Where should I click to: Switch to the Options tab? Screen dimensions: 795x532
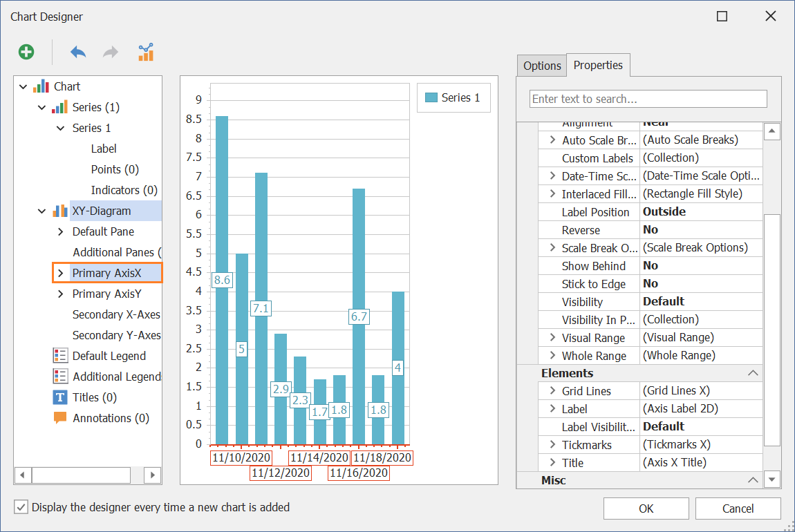[542, 66]
